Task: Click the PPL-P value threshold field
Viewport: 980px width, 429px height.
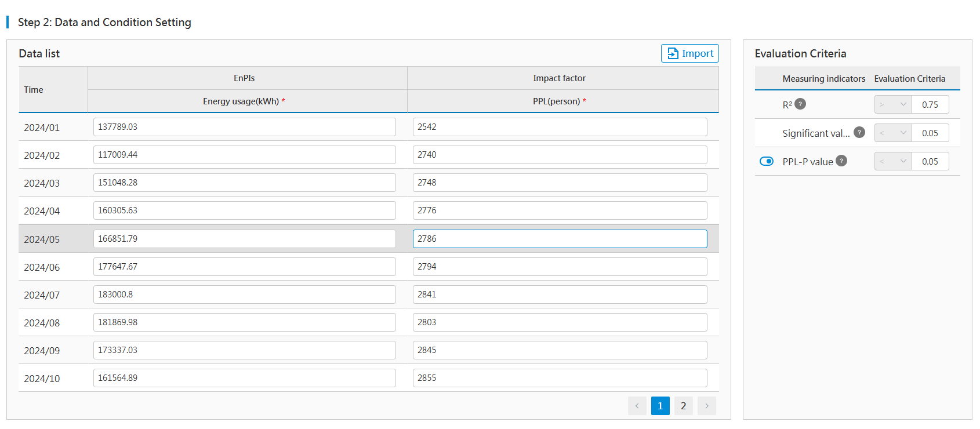Action: tap(930, 161)
